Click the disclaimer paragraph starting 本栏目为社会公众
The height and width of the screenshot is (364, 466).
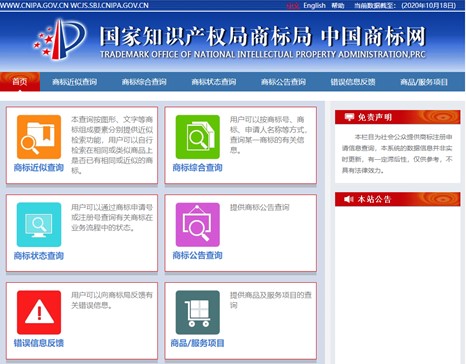[x=397, y=154]
